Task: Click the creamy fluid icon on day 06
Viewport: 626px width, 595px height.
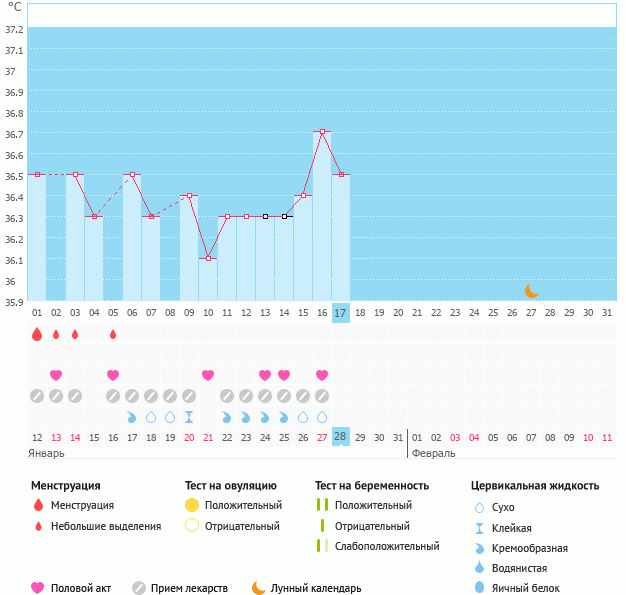Action: pos(132,417)
